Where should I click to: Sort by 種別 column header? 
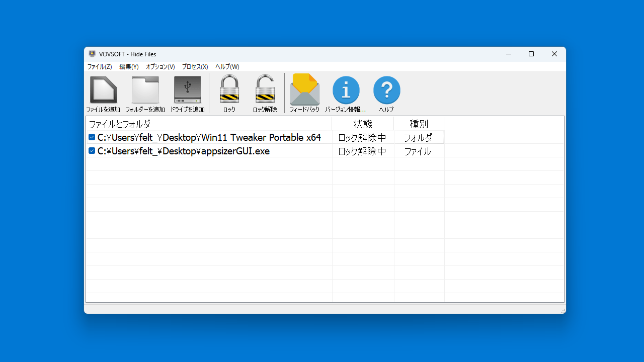(419, 124)
